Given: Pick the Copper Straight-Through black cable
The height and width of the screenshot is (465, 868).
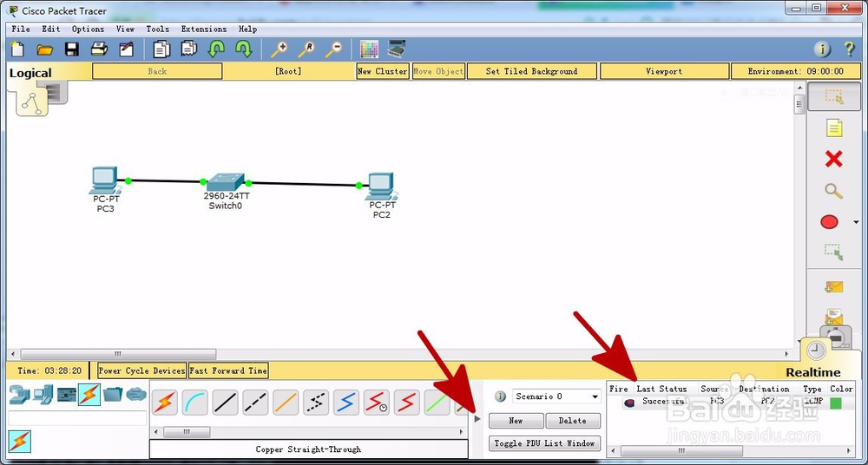Looking at the screenshot, I should 226,403.
